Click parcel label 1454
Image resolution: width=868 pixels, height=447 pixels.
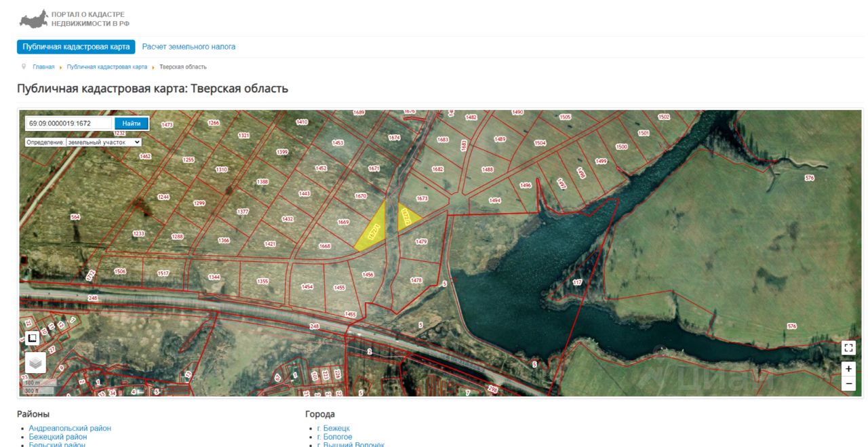coord(307,287)
